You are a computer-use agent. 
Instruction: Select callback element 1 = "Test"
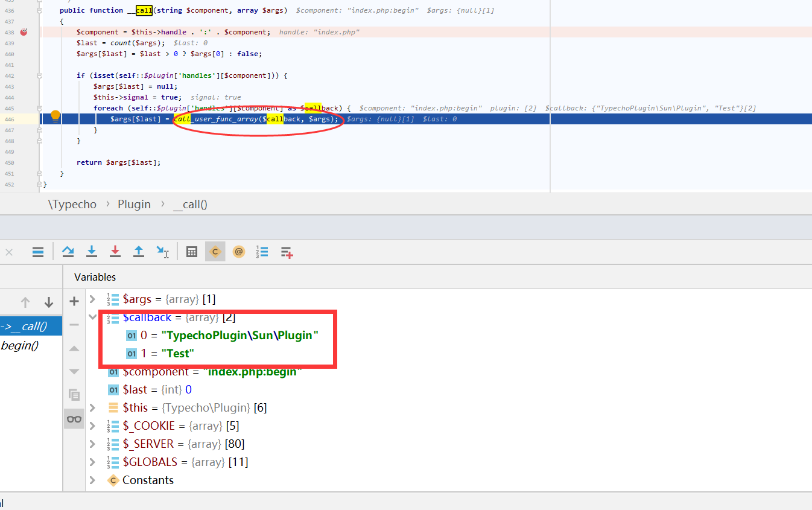(x=160, y=353)
